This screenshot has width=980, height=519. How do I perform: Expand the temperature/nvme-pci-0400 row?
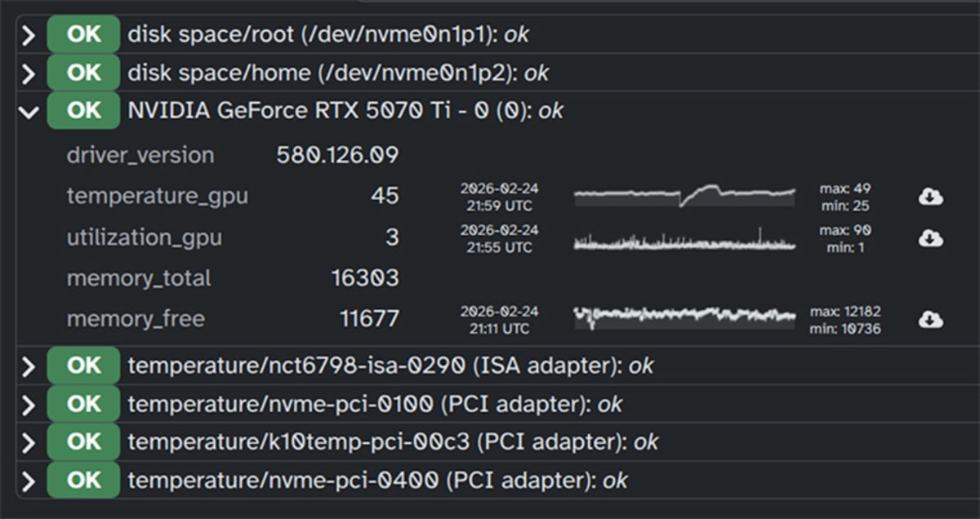tap(29, 480)
